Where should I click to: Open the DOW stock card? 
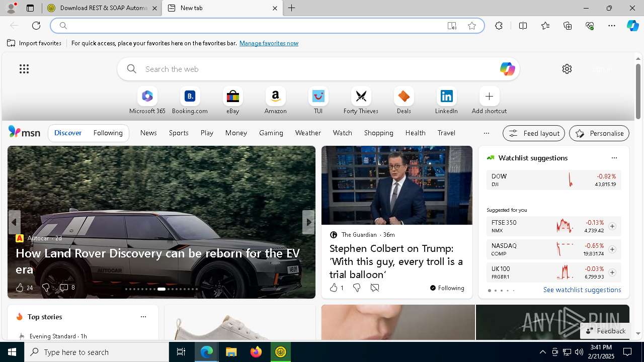click(x=553, y=180)
